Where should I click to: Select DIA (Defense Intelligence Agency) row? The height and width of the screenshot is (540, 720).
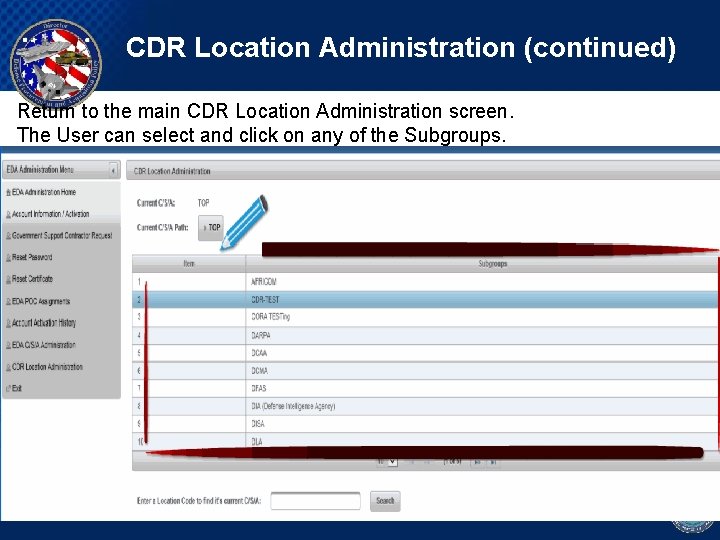click(x=426, y=406)
